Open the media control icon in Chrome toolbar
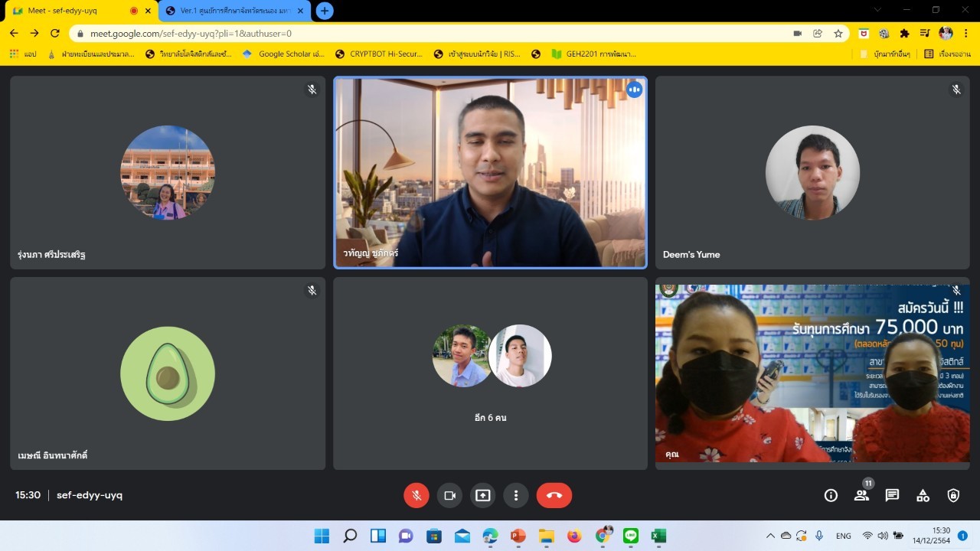 pyautogui.click(x=926, y=34)
